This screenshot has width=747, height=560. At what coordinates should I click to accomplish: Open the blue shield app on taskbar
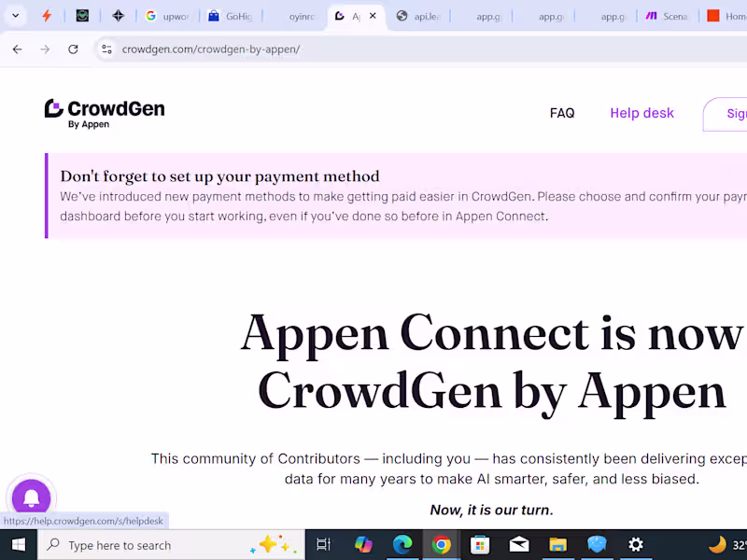pos(597,545)
